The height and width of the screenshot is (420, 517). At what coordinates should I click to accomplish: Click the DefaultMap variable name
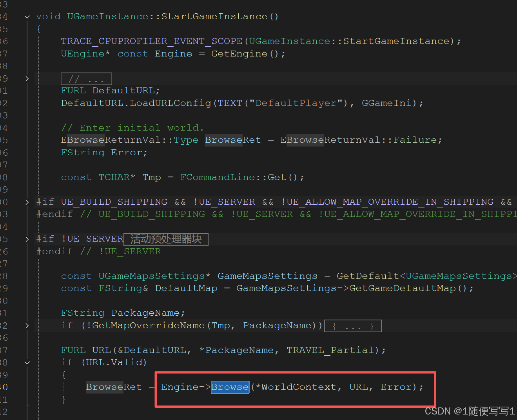click(x=186, y=288)
